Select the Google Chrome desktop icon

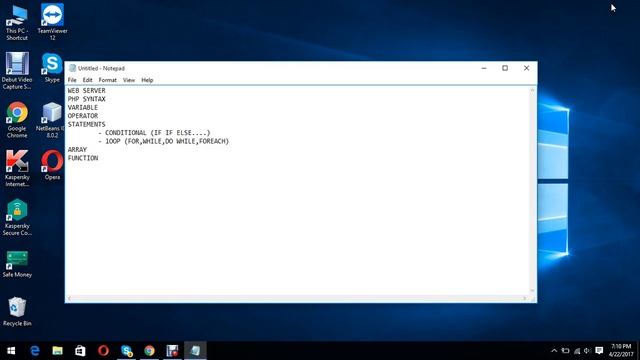(x=17, y=120)
